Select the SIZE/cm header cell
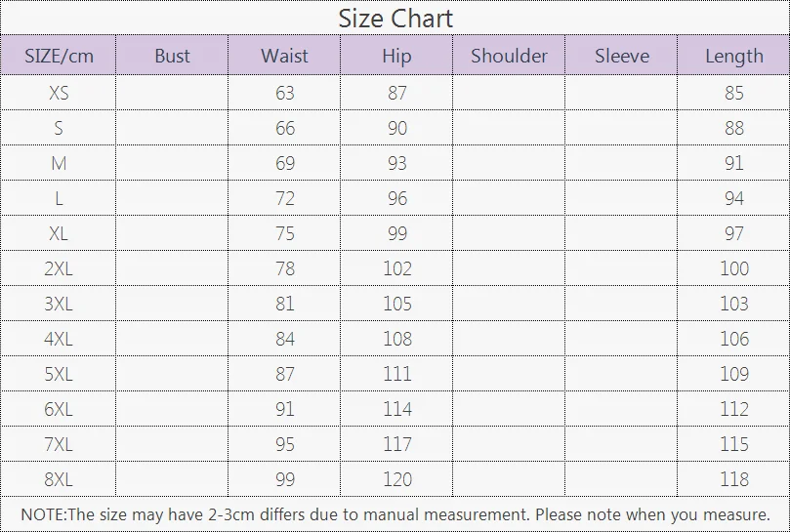This screenshot has width=790, height=532. tap(59, 55)
